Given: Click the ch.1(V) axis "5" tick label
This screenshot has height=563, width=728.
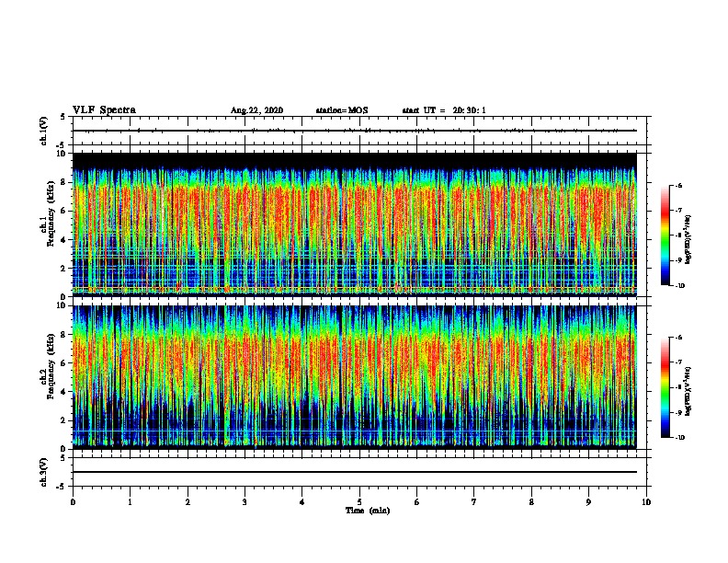Looking at the screenshot, I should [x=63, y=117].
